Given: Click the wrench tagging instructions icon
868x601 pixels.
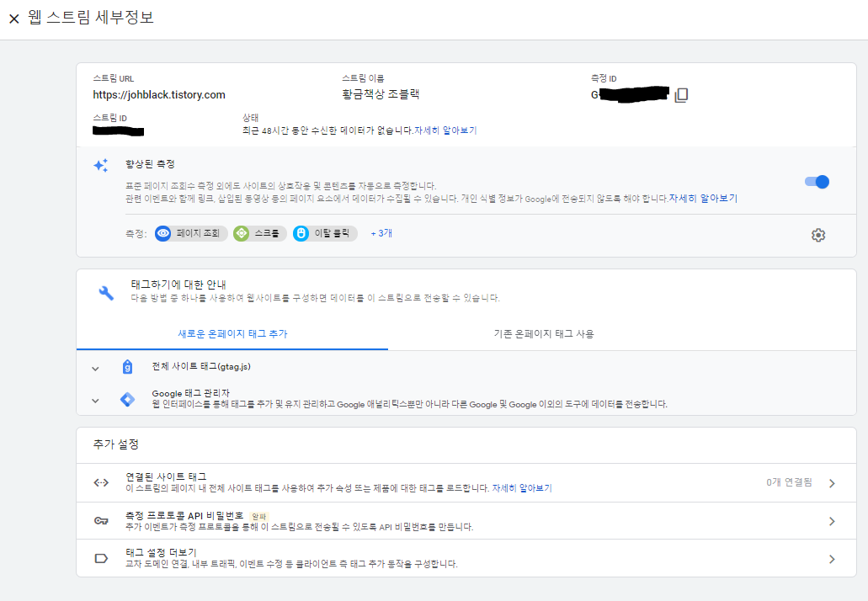Looking at the screenshot, I should tap(106, 293).
